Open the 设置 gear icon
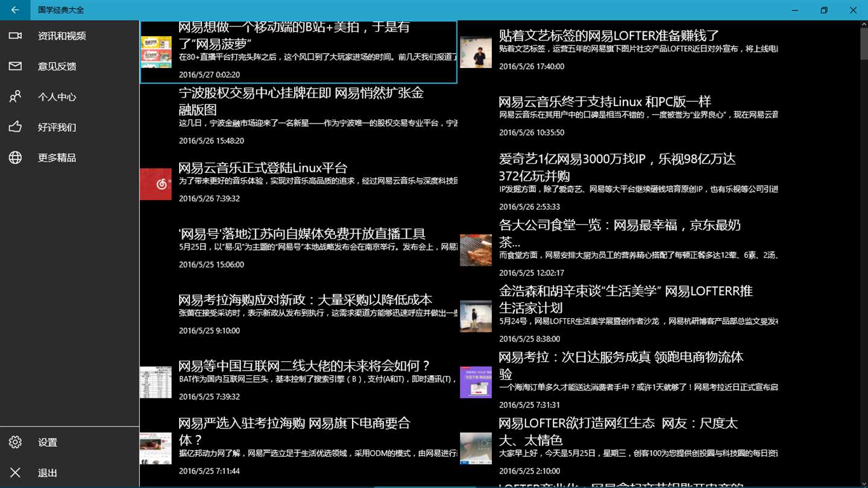Viewport: 868px width, 488px height. pyautogui.click(x=15, y=442)
